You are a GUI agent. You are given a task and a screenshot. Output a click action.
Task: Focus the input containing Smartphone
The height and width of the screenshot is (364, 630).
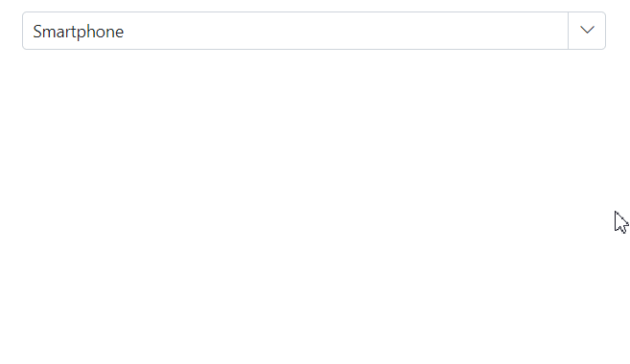[295, 31]
